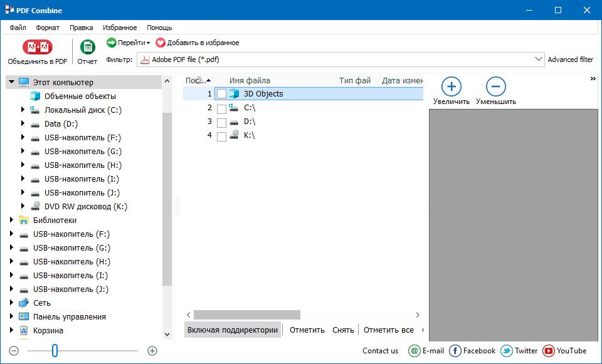Click the Contact us link
The height and width of the screenshot is (364, 602).
pos(380,351)
